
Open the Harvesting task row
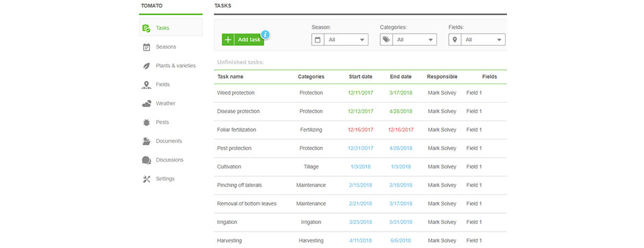tap(360, 240)
